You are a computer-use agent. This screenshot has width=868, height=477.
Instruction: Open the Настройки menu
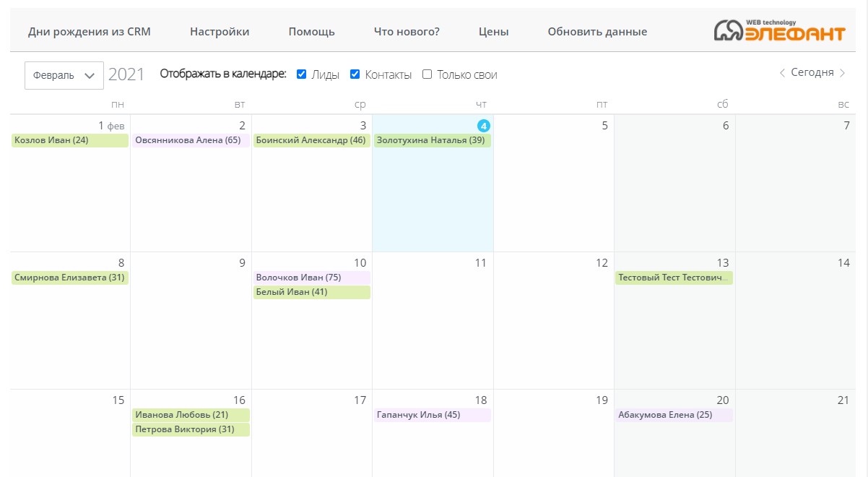point(220,32)
